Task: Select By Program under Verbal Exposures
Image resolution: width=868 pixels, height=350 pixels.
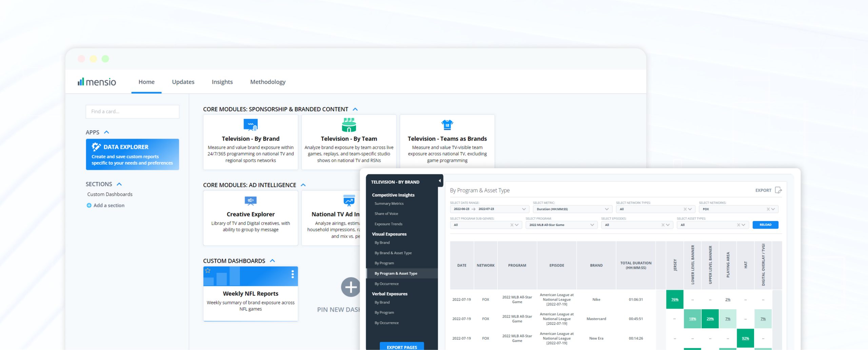Action: (x=384, y=313)
